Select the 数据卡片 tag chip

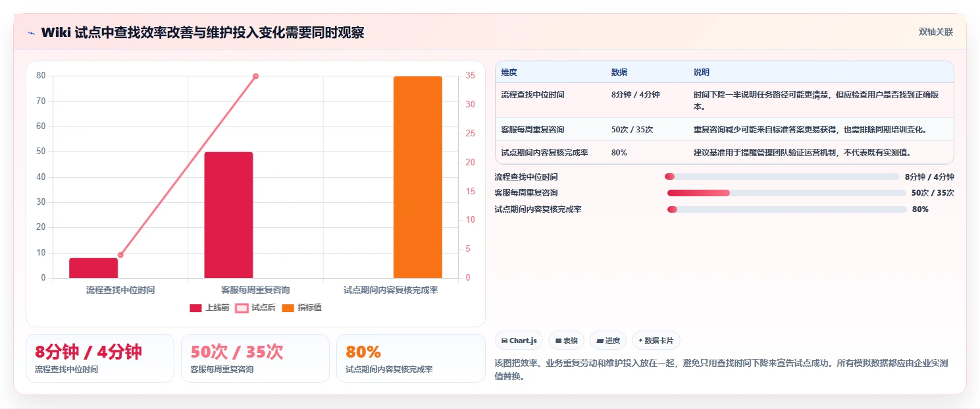coord(656,341)
